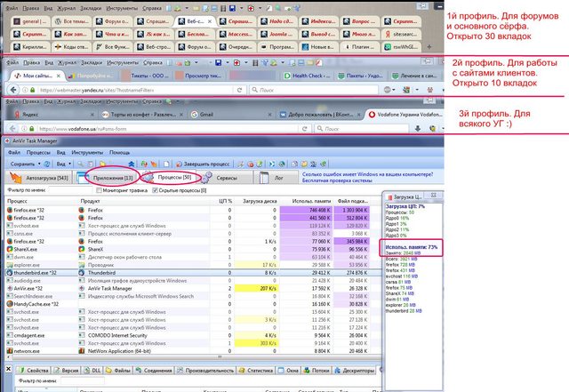
Task: Open the Свойства bottom panel tab
Action: coord(33,369)
